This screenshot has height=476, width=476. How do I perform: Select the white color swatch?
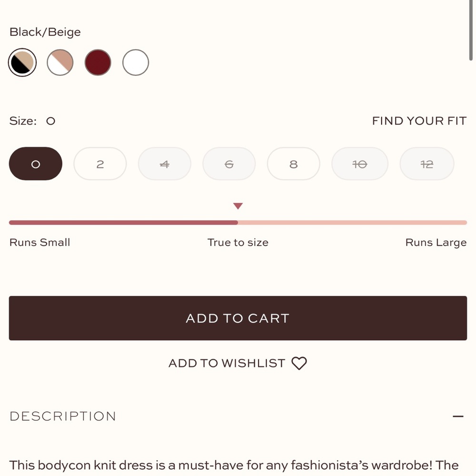(x=136, y=62)
